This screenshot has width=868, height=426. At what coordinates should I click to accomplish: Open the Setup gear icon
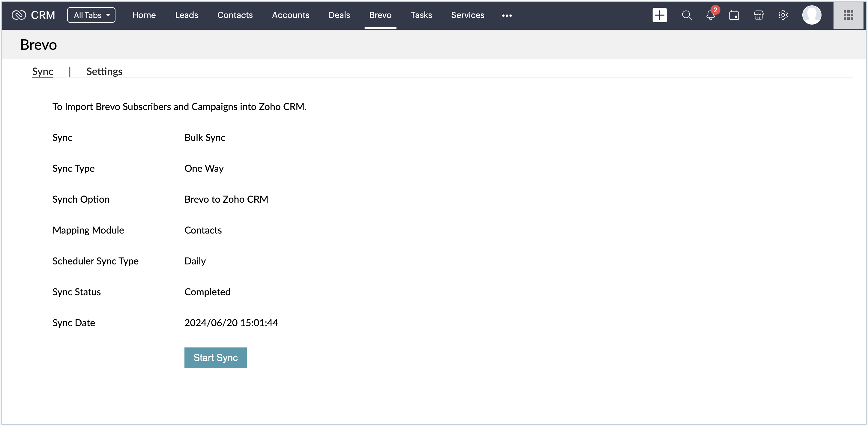click(783, 15)
